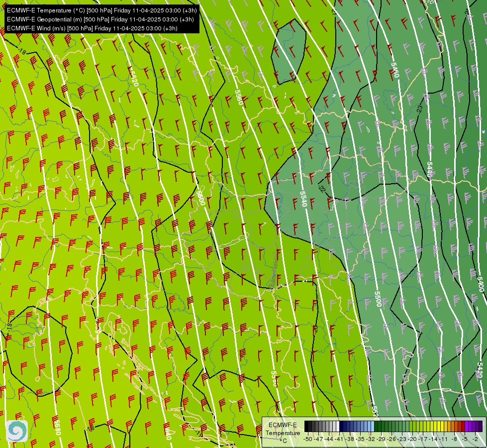Click the -11 tick label in the legend
487x448 pixels.
[443, 439]
